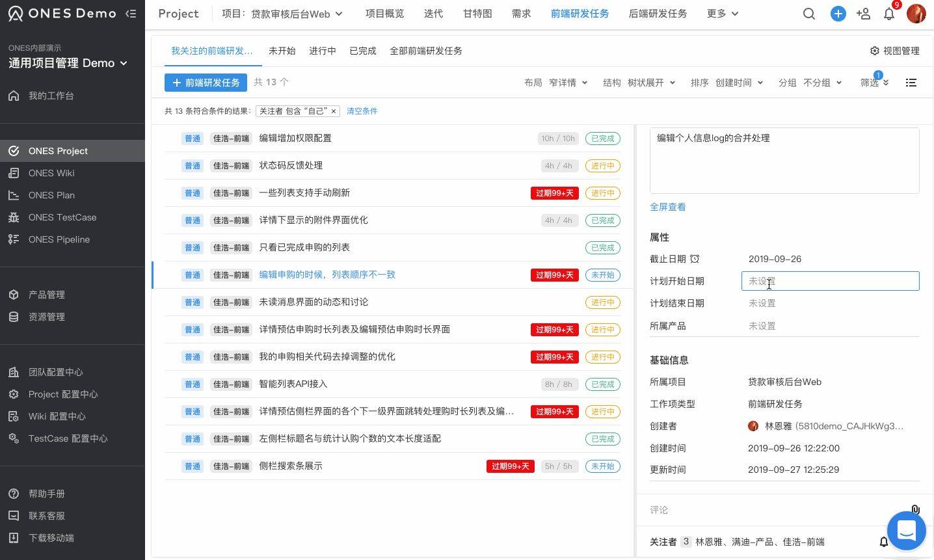Click the + 前端研发任务 create button

tap(206, 83)
